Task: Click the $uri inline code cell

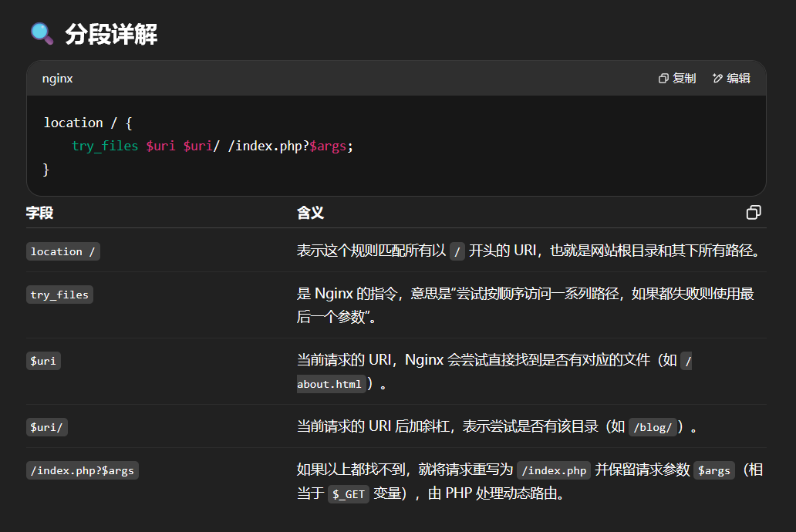Action: (43, 361)
